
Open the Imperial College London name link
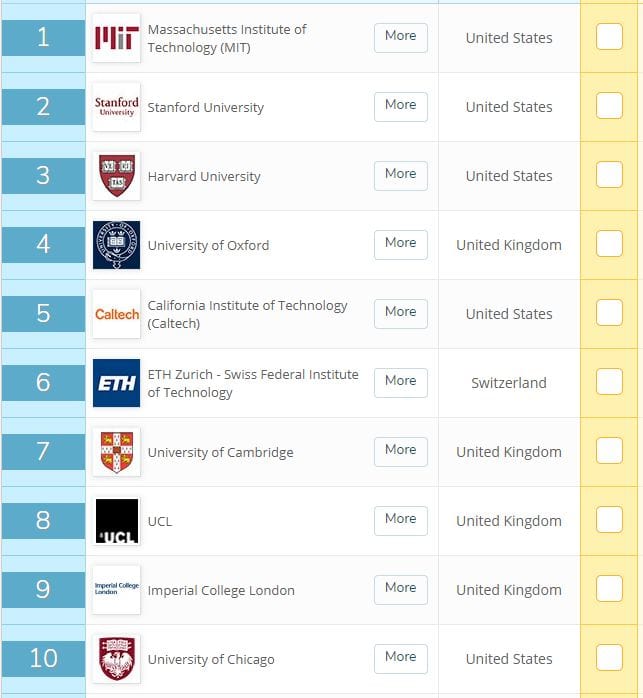[221, 591]
